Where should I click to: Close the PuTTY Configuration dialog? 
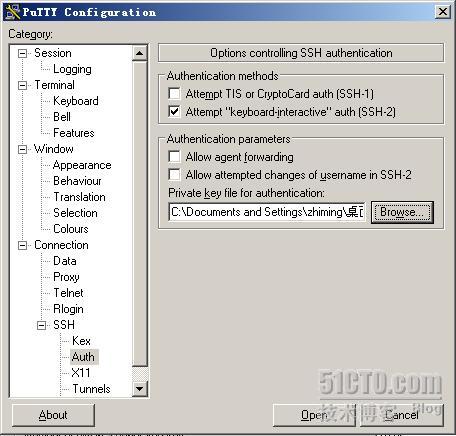[x=443, y=12]
